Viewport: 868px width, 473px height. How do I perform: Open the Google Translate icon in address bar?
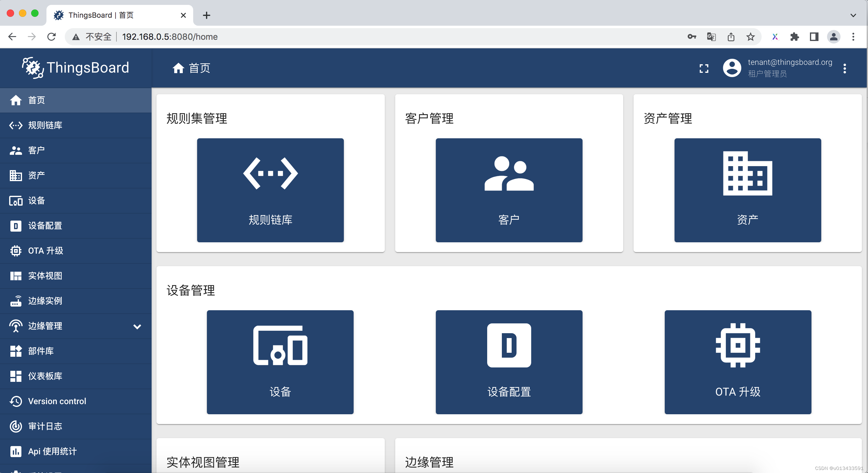click(711, 36)
